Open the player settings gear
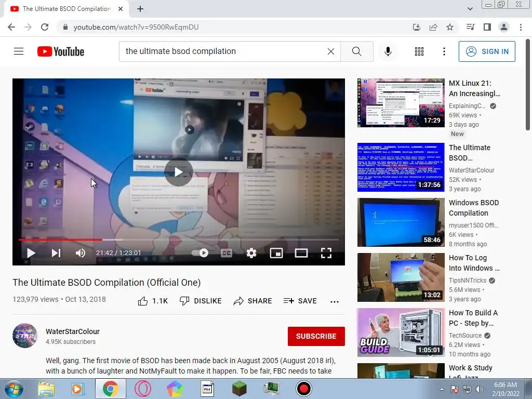Image resolution: width=532 pixels, height=399 pixels. click(251, 253)
